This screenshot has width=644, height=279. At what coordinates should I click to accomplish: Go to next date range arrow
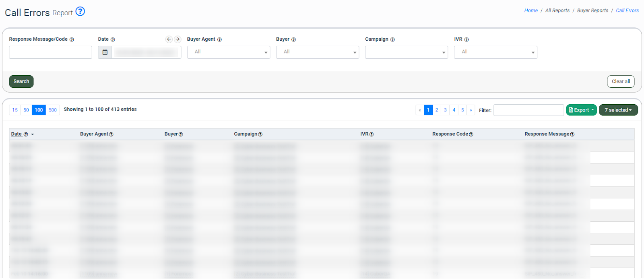178,39
